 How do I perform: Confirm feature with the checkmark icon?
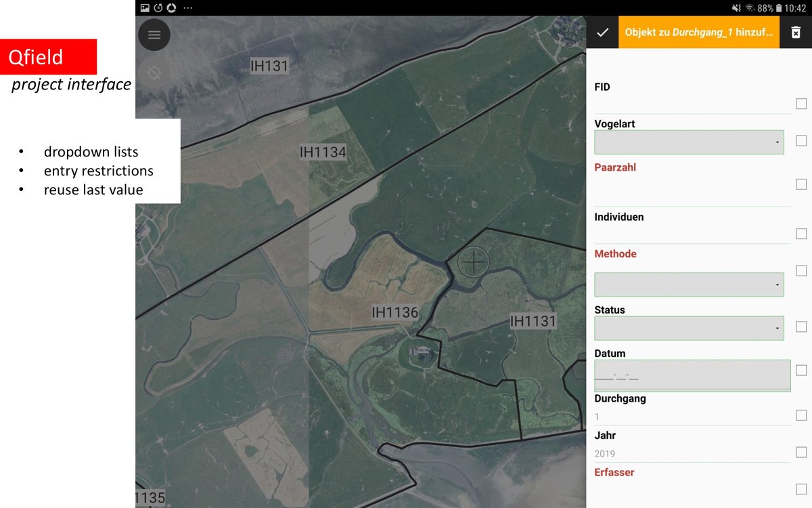coord(602,33)
